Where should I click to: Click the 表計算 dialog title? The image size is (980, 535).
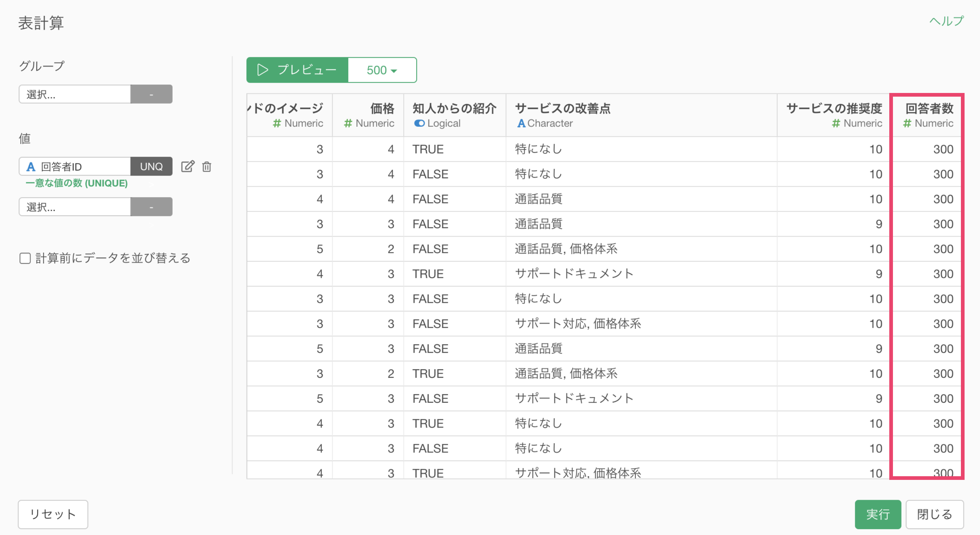tap(41, 23)
